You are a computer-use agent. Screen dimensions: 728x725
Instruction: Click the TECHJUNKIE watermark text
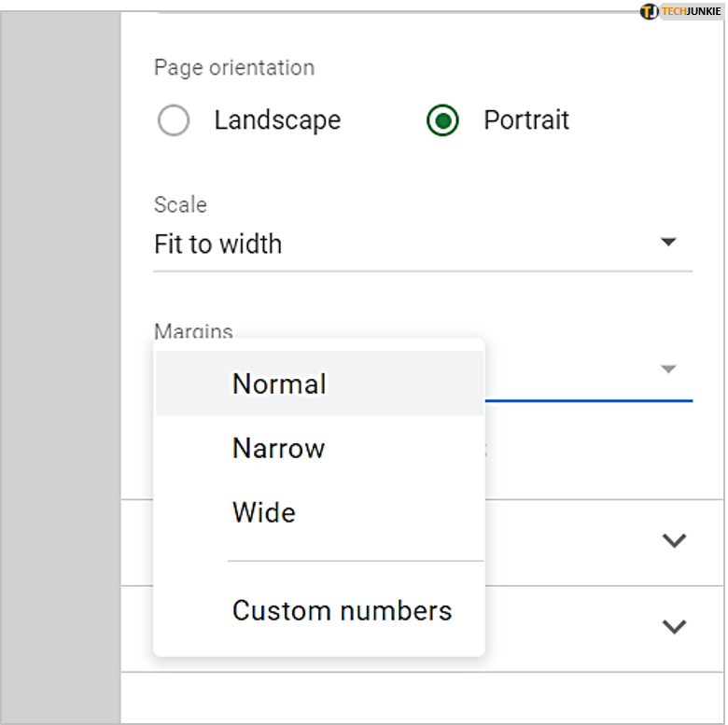pyautogui.click(x=692, y=11)
